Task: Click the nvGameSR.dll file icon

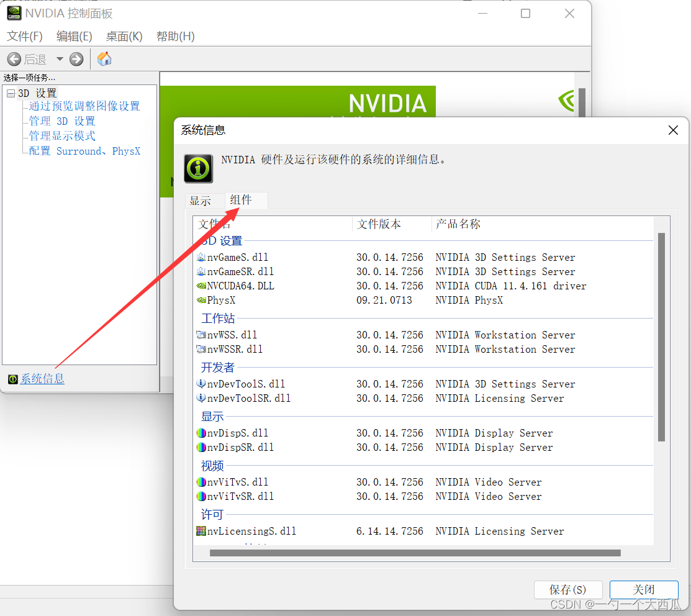Action: point(201,271)
